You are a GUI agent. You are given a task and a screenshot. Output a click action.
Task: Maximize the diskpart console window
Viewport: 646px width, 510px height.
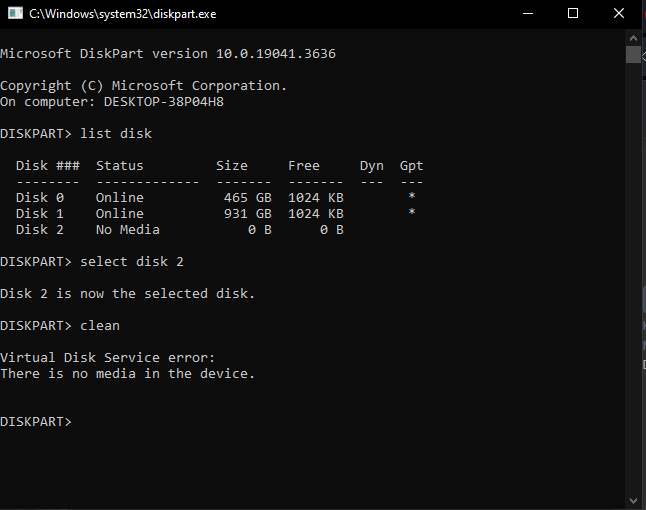click(573, 14)
